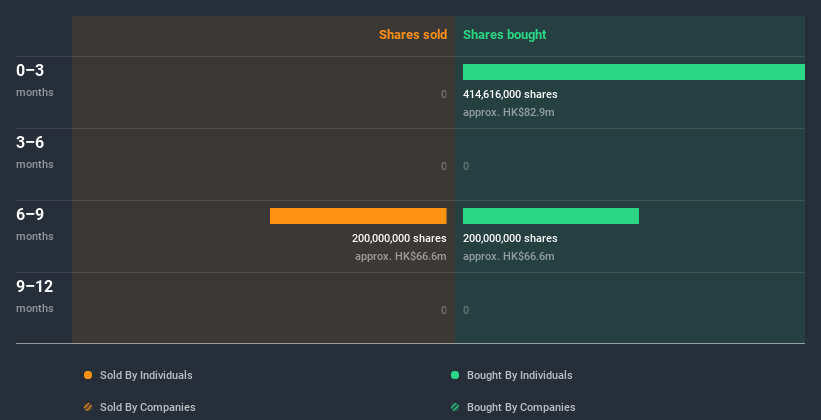Screen dimensions: 821x420
Task: Select the 200,000,000 shares bought value
Action: pyautogui.click(x=510, y=238)
